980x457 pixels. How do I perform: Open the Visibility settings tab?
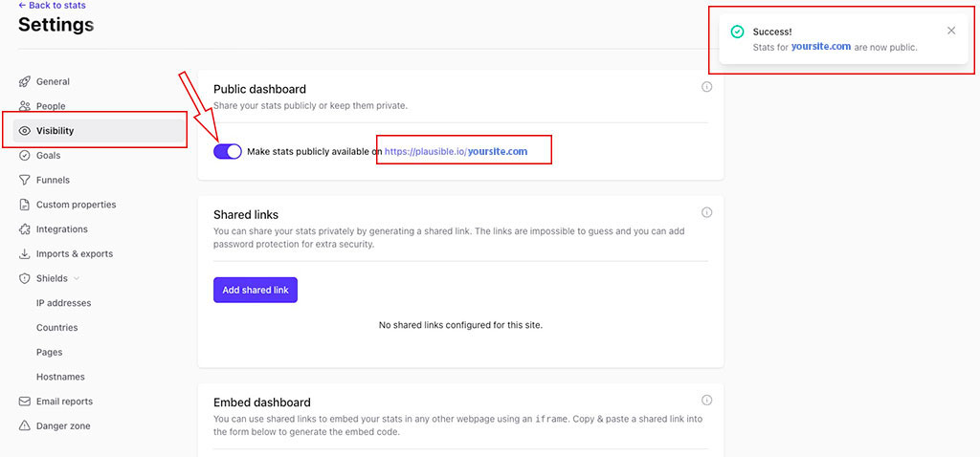(55, 131)
